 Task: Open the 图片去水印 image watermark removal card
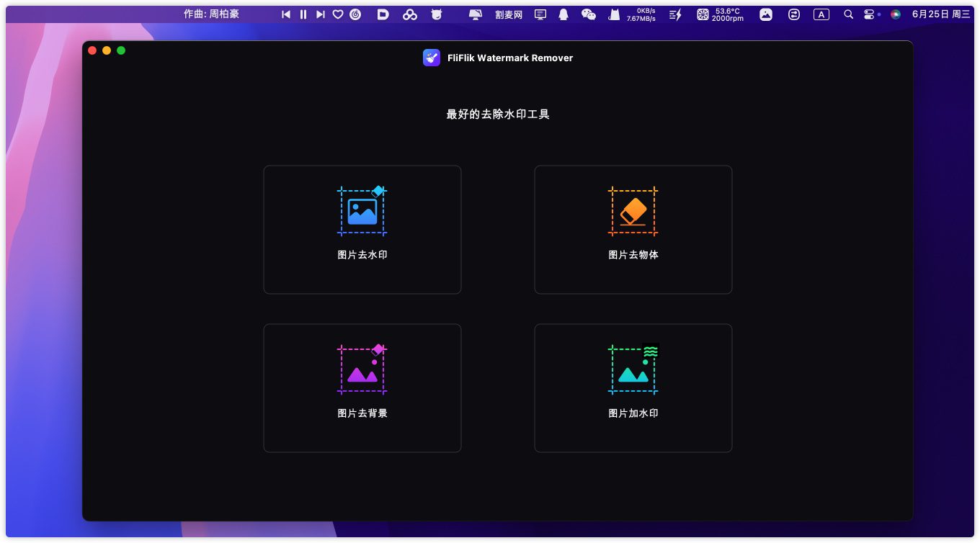[x=362, y=230]
